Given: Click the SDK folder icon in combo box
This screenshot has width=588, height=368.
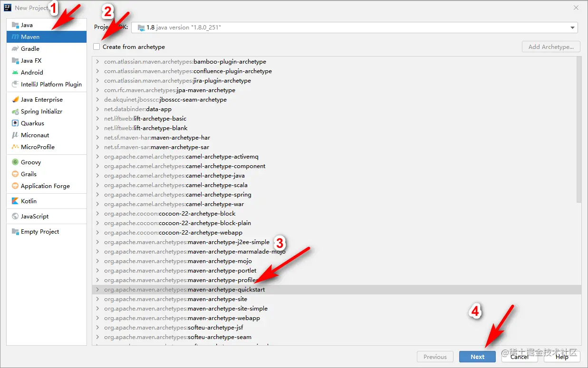Looking at the screenshot, I should coord(141,28).
